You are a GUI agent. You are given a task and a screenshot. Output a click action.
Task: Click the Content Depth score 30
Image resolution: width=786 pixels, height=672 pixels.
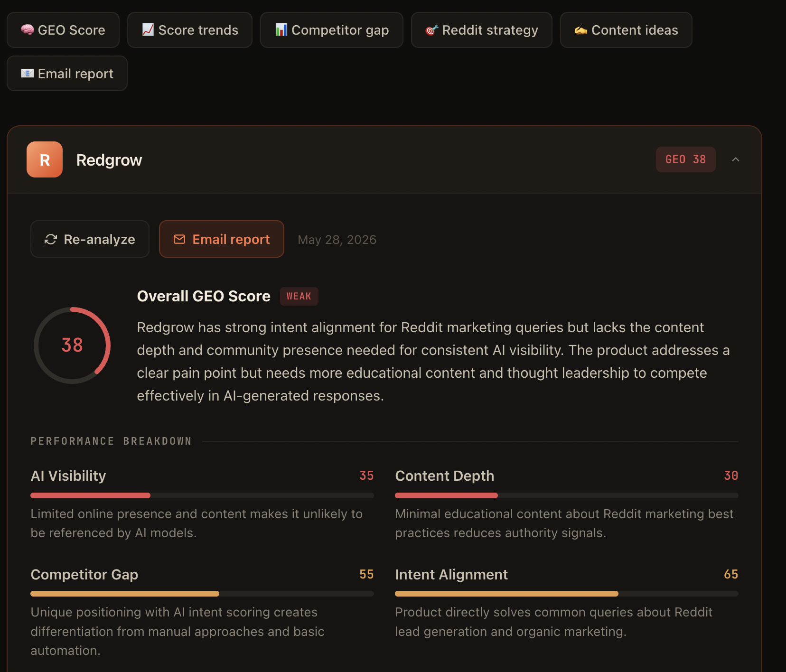tap(731, 476)
